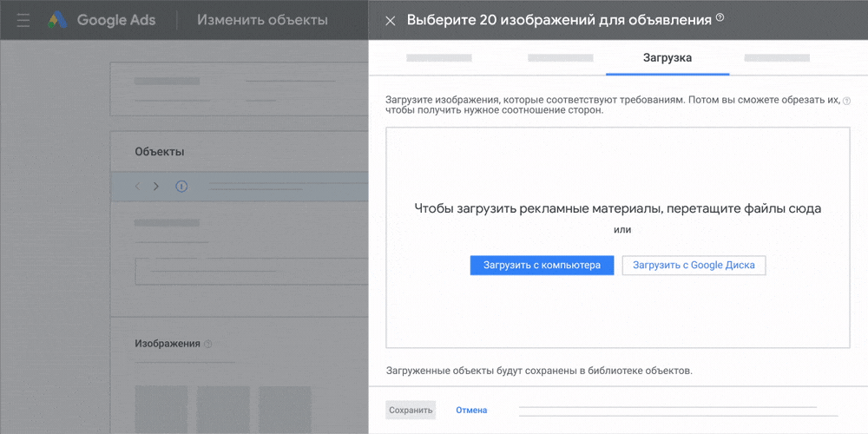Click the Объекты section heading
Screen dimensions: 868x434
160,152
